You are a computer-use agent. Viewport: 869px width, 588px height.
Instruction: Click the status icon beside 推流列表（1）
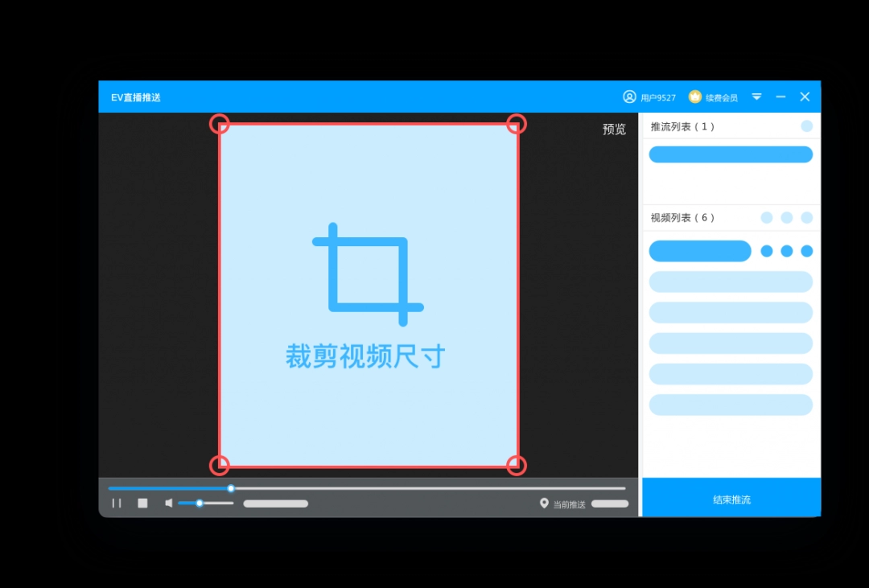(807, 126)
